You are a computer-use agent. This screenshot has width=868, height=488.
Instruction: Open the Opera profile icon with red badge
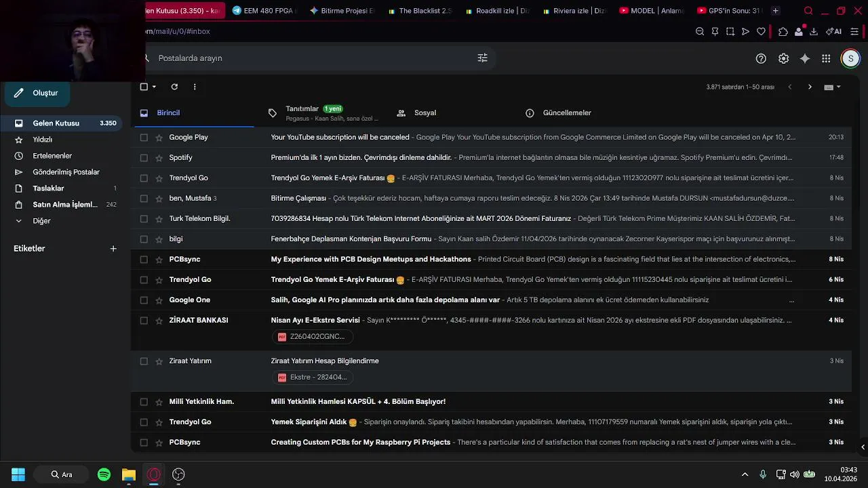[x=799, y=31]
